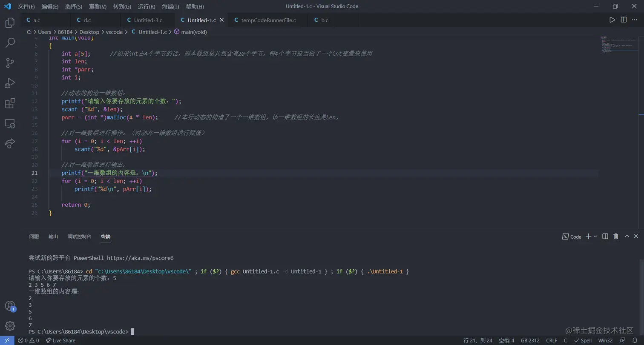Open the 转到(G) menu
Screen dimensions: 644x345
tap(122, 6)
